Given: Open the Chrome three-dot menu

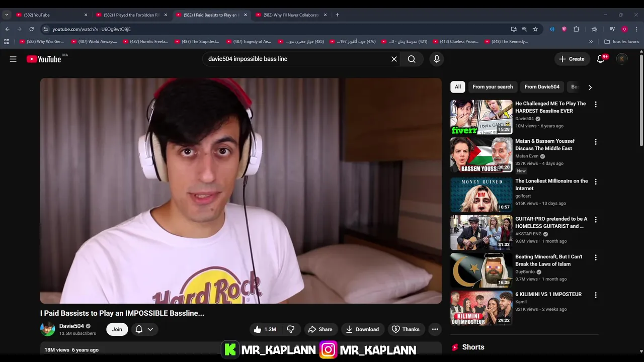Looking at the screenshot, I should click(x=636, y=29).
